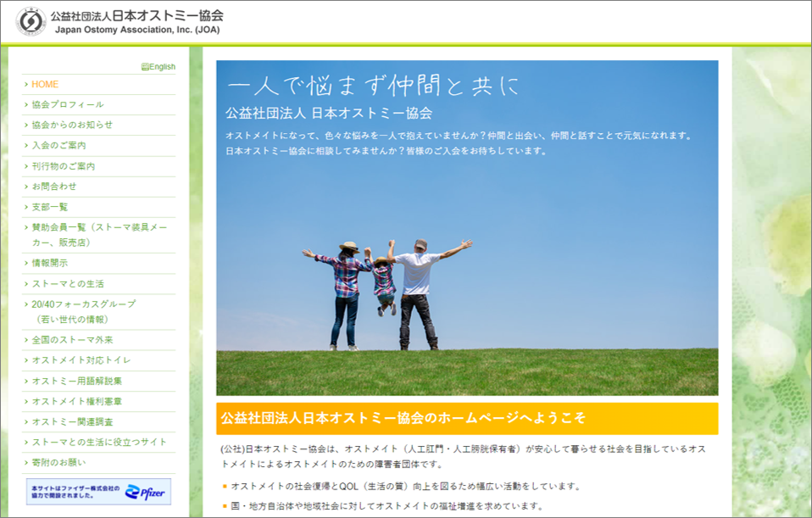Open 協会プロフィール in the sidebar
The image size is (812, 518).
[68, 104]
